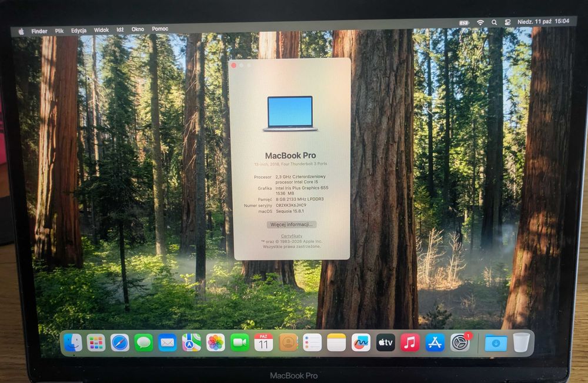Click the date and time Niedz. 11 paź 15:04
588x383 pixels.
click(543, 21)
